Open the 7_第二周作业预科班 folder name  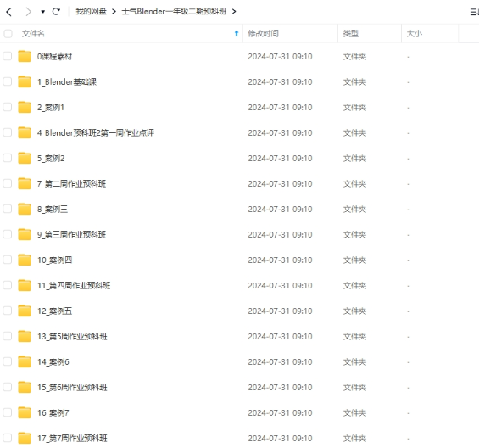coord(71,183)
